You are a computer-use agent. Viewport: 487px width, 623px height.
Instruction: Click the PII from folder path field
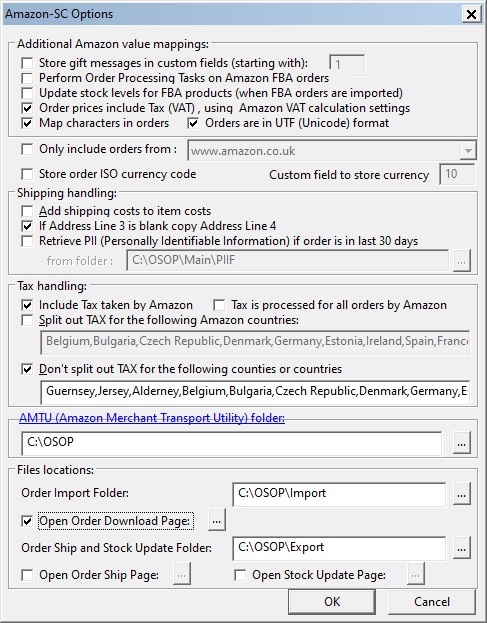coord(288,260)
